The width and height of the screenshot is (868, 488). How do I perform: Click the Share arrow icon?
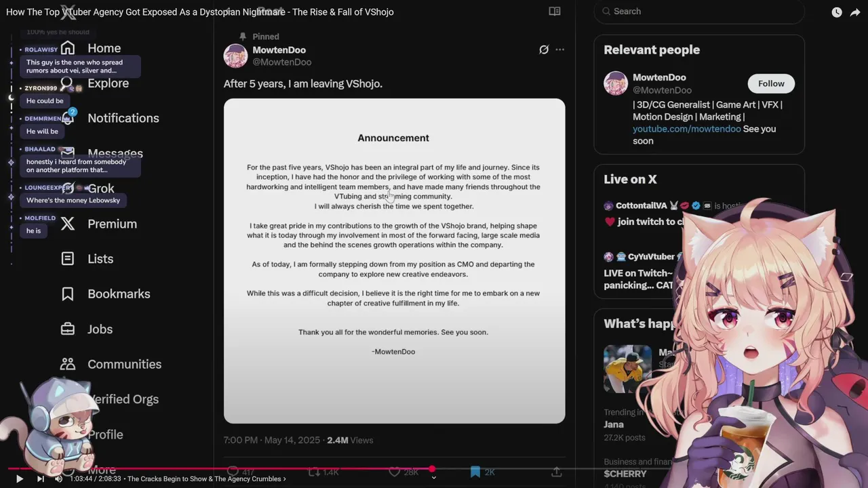(x=855, y=12)
